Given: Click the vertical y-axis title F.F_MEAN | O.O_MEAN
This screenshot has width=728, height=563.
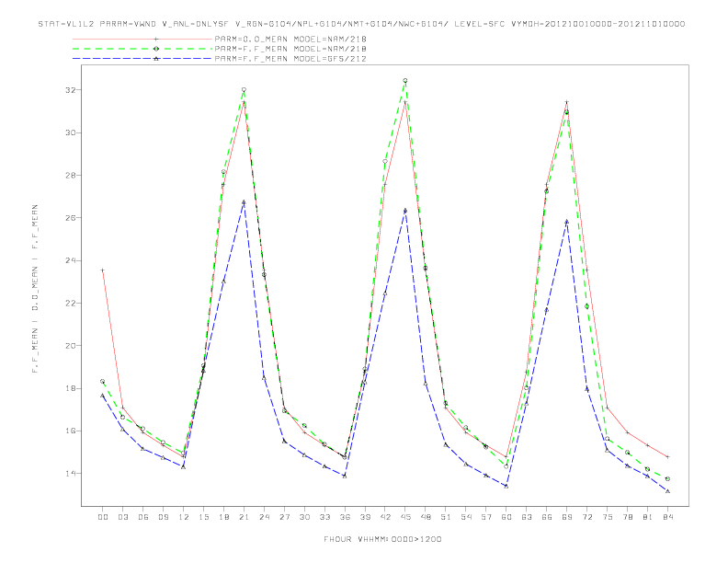Looking at the screenshot, I should (35, 289).
